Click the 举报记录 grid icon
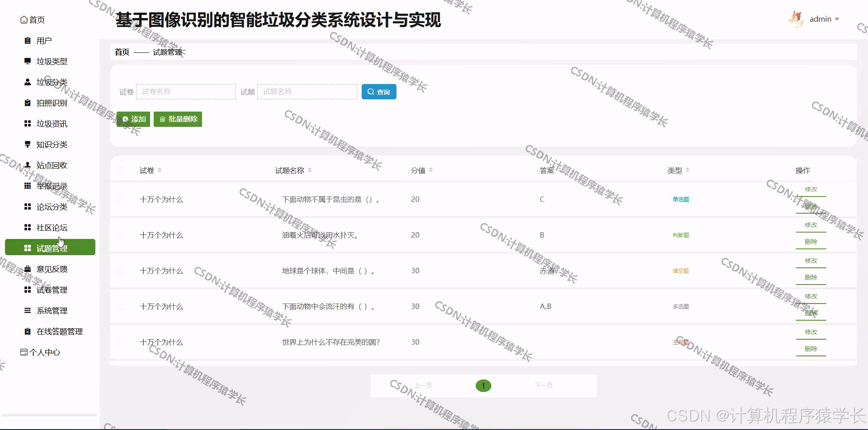This screenshot has height=430, width=868. tap(28, 186)
